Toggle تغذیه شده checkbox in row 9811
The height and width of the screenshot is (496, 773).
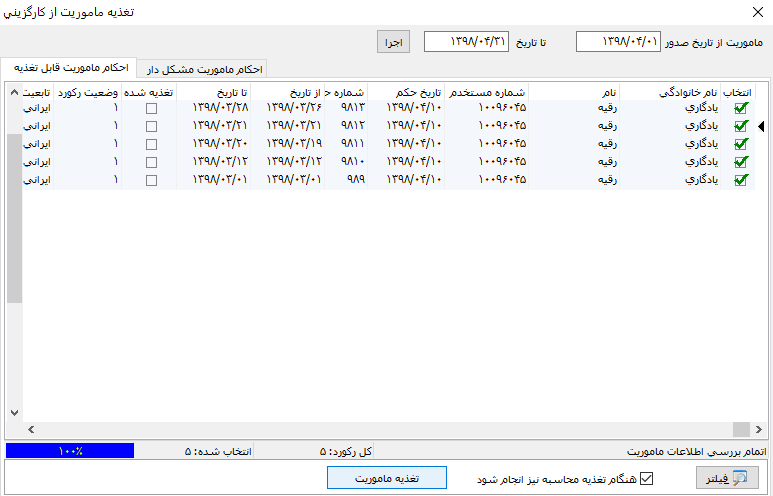coord(151,144)
